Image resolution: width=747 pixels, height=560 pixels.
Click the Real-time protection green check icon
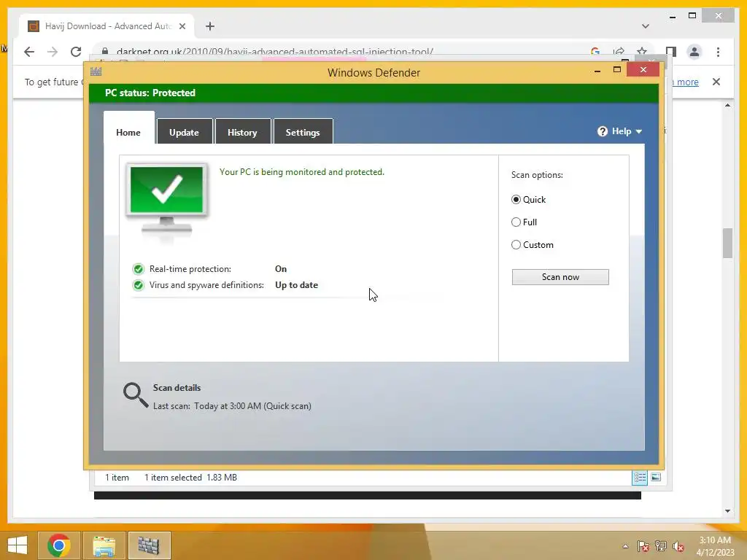[x=138, y=269]
